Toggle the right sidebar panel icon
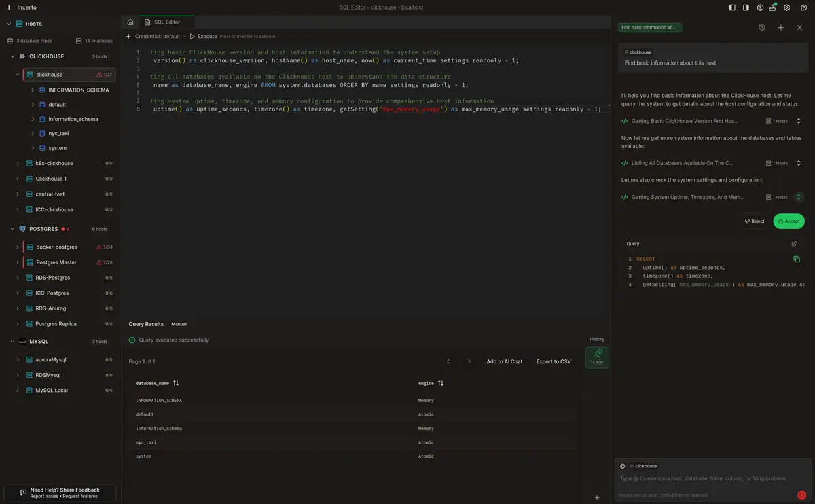 [745, 7]
